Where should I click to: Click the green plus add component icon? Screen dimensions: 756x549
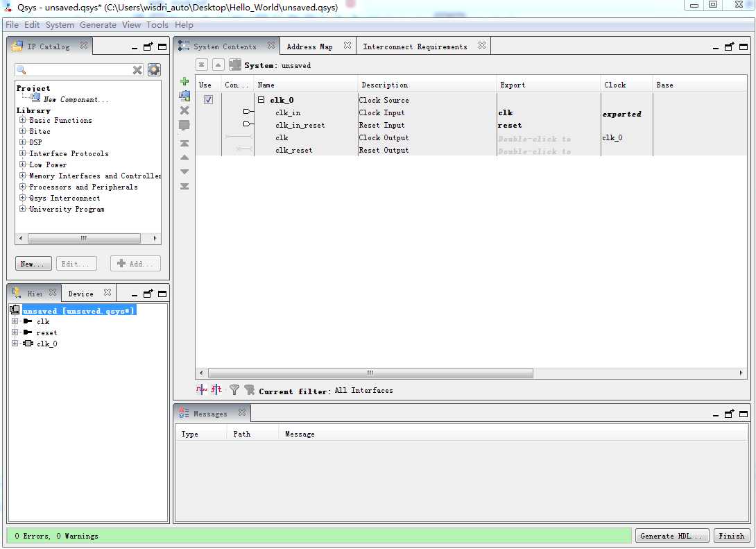coord(184,81)
